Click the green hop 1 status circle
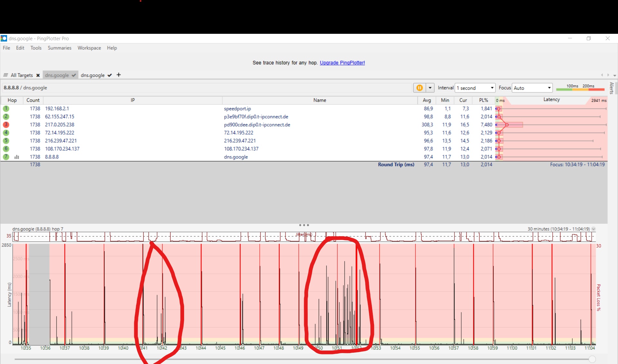Viewport: 618px width, 364px height. (6, 108)
